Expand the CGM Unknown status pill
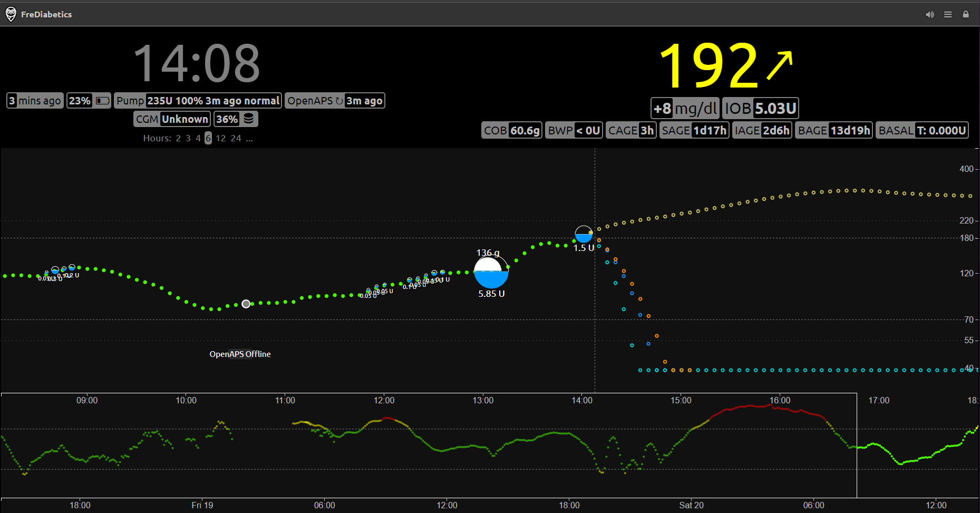Viewport: 980px width, 513px height. pos(172,119)
